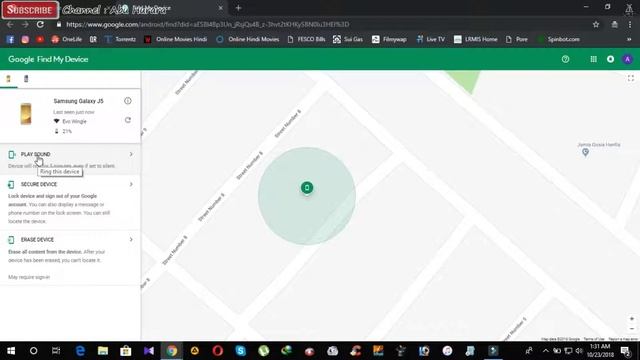Click PLAY SOUND option
Image resolution: width=640 pixels, height=360 pixels.
click(36, 154)
